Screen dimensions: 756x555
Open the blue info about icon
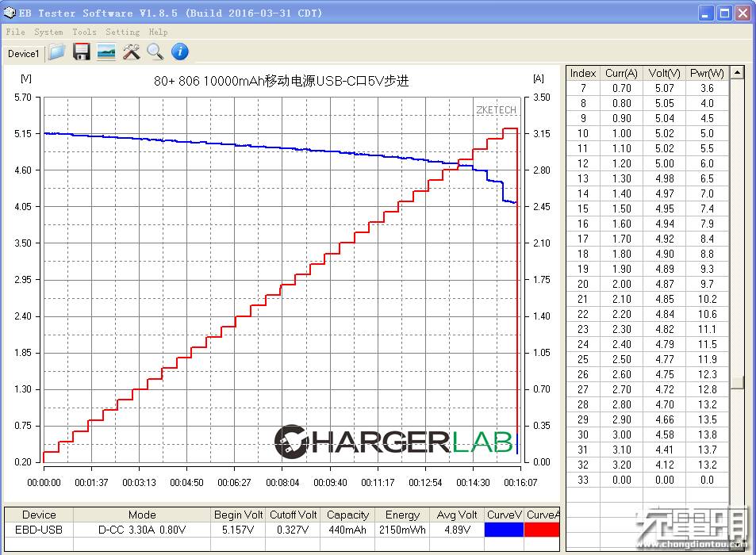click(x=180, y=52)
